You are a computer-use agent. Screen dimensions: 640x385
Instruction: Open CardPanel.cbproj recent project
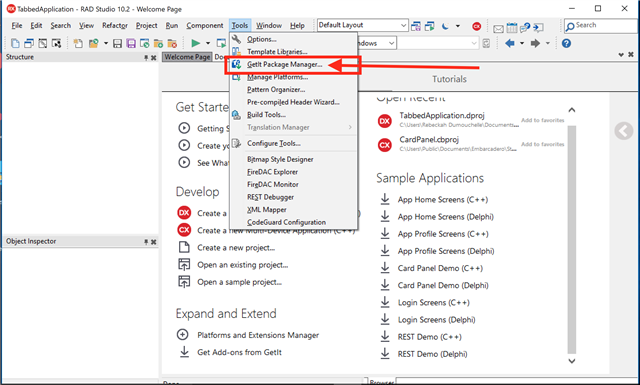pyautogui.click(x=429, y=140)
